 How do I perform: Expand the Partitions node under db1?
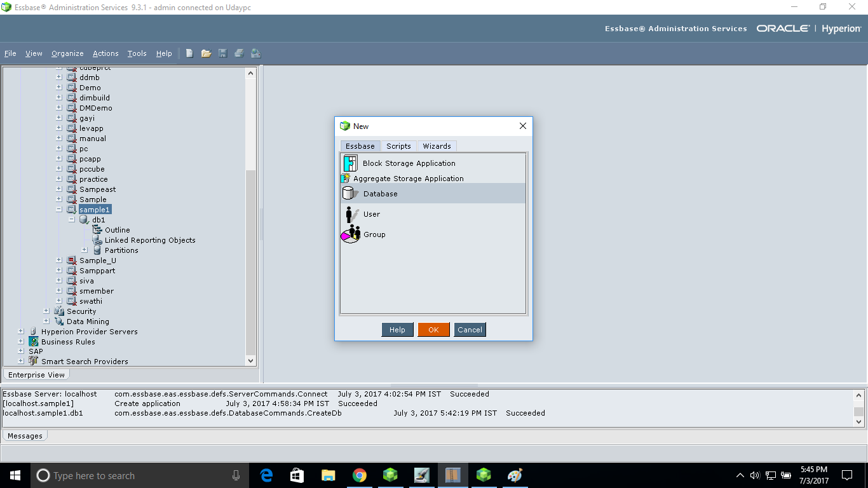click(85, 250)
